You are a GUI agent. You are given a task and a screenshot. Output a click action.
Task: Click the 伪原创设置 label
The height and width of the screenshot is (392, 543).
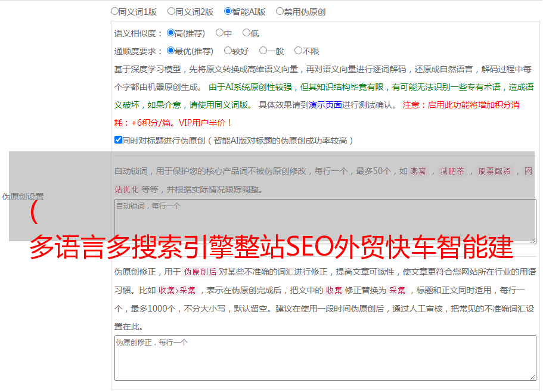click(x=23, y=197)
